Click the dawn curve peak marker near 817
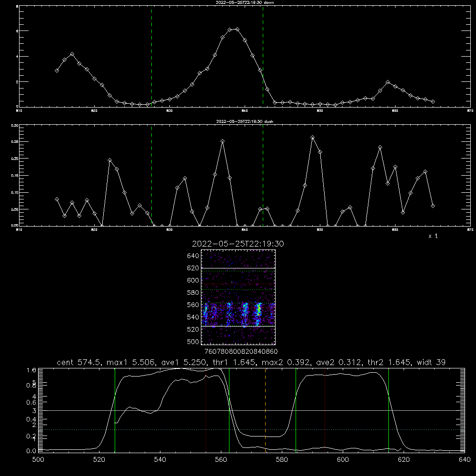This screenshot has height=476, width=476. pyautogui.click(x=72, y=54)
